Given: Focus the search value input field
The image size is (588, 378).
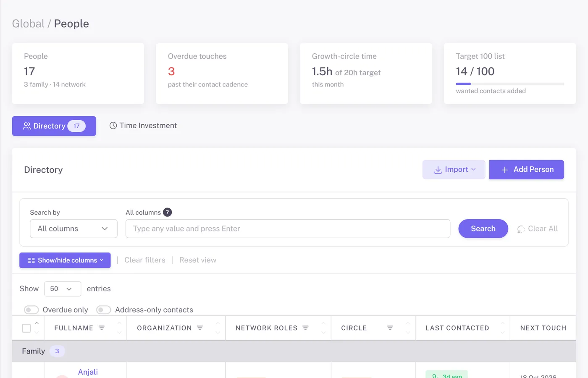Looking at the screenshot, I should pyautogui.click(x=288, y=228).
